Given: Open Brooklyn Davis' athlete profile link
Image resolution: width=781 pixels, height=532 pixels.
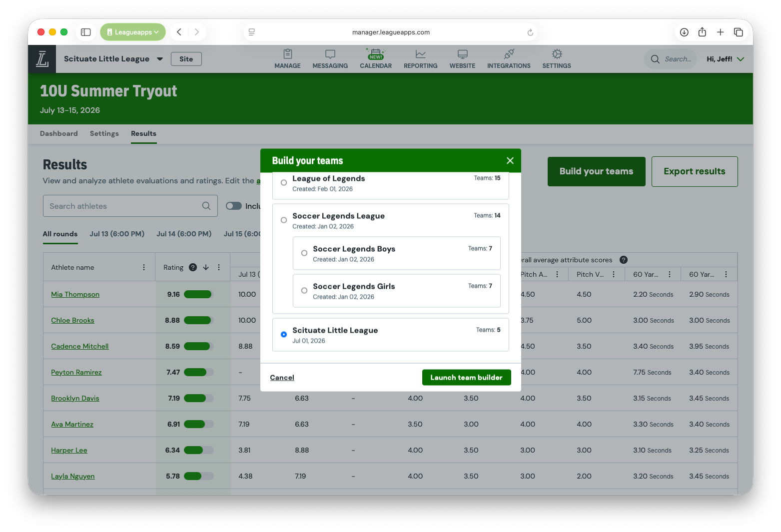Looking at the screenshot, I should (x=75, y=398).
